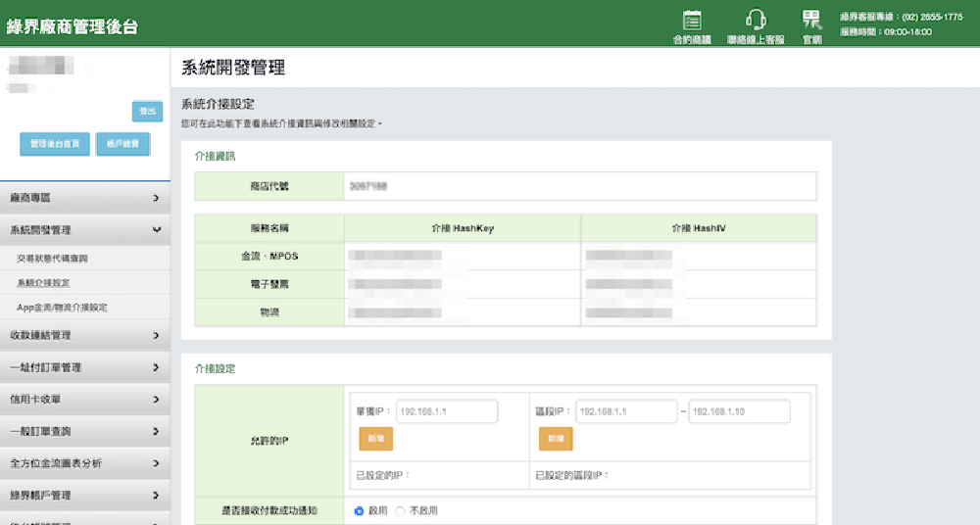The width and height of the screenshot is (980, 525).
Task: Open App金流/物流介接設定 submenu item
Action: (x=62, y=308)
